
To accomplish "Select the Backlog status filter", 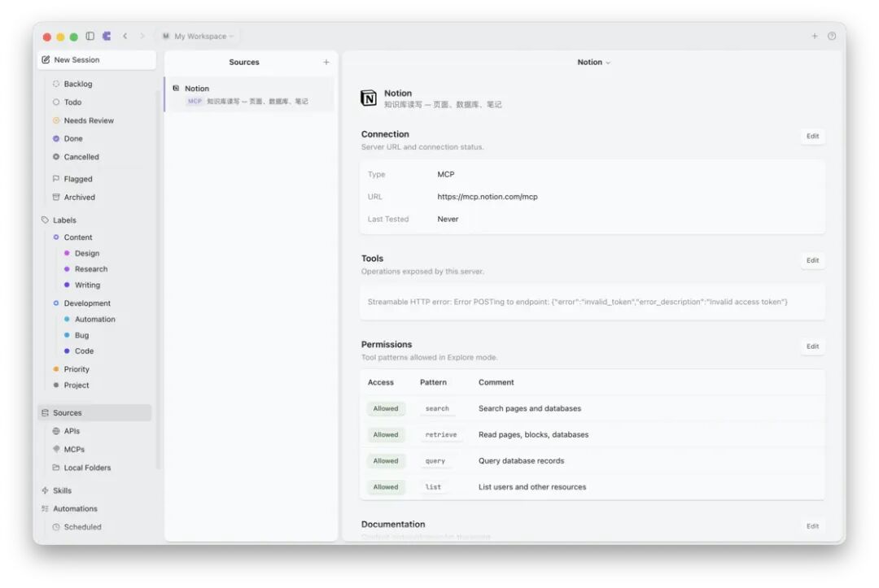I will click(78, 84).
